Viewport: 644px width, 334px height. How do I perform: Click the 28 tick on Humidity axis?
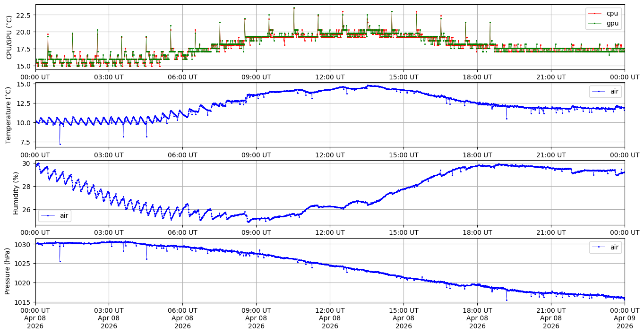click(27, 187)
